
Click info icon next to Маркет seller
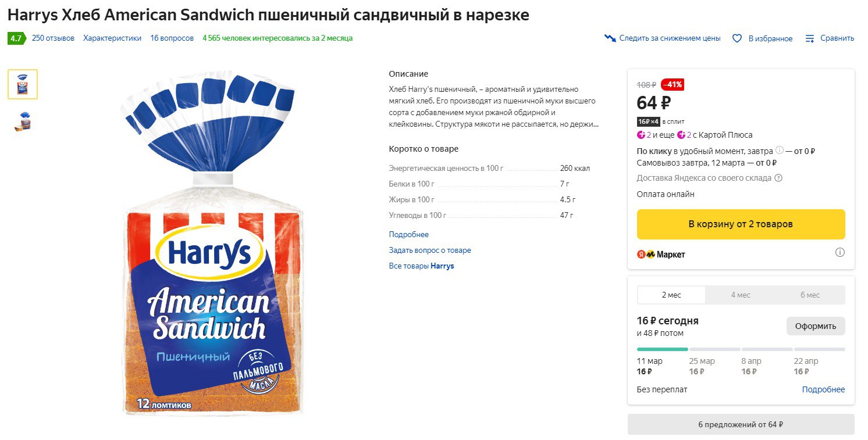pos(839,253)
